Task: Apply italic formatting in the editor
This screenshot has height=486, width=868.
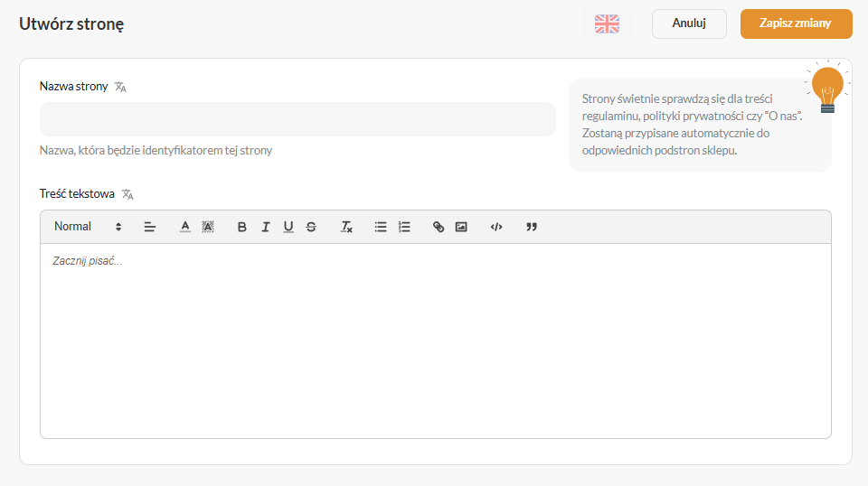Action: (x=265, y=227)
